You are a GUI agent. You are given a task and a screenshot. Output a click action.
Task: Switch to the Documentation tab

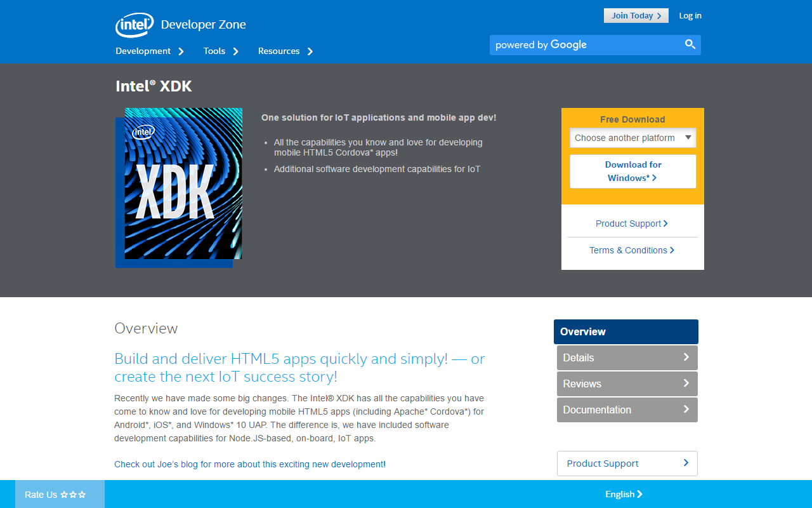click(627, 410)
